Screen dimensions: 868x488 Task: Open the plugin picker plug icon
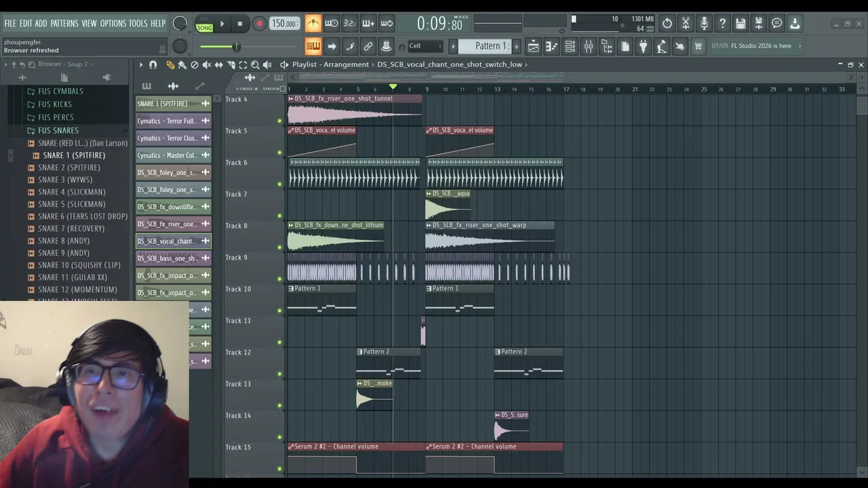[644, 46]
